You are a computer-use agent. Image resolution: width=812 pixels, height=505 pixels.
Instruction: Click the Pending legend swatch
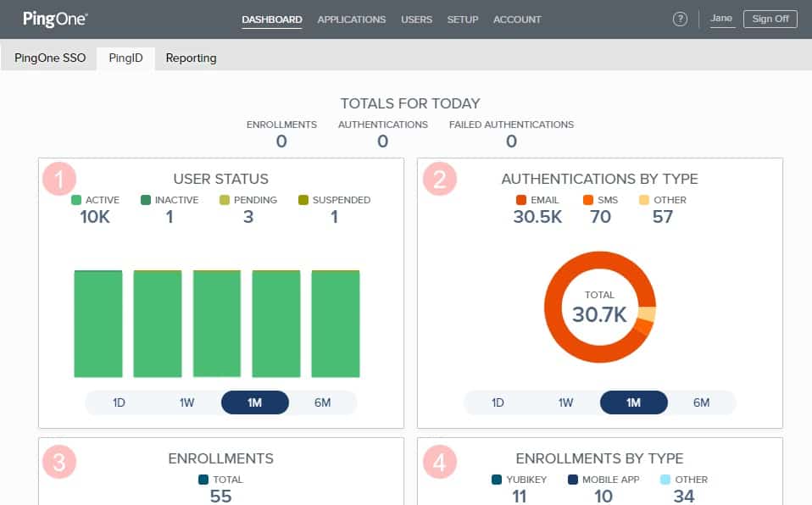tap(225, 200)
